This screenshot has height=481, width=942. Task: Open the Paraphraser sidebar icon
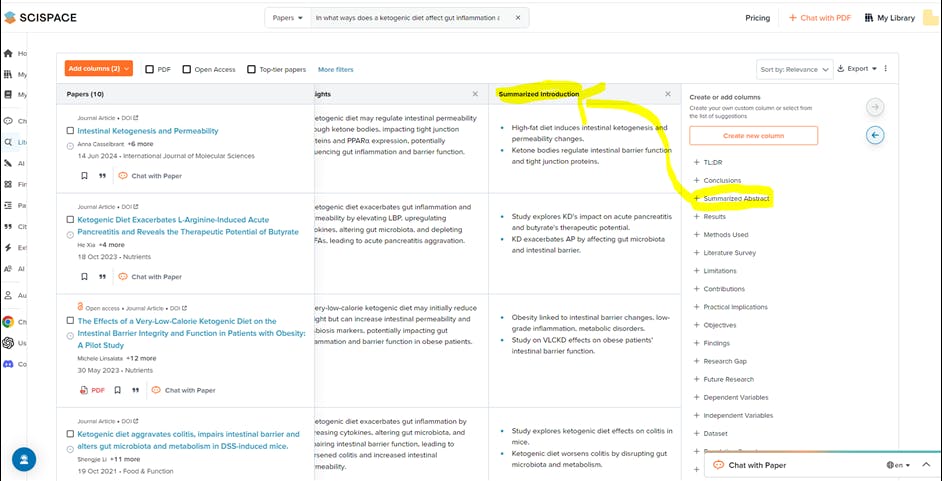(8, 205)
